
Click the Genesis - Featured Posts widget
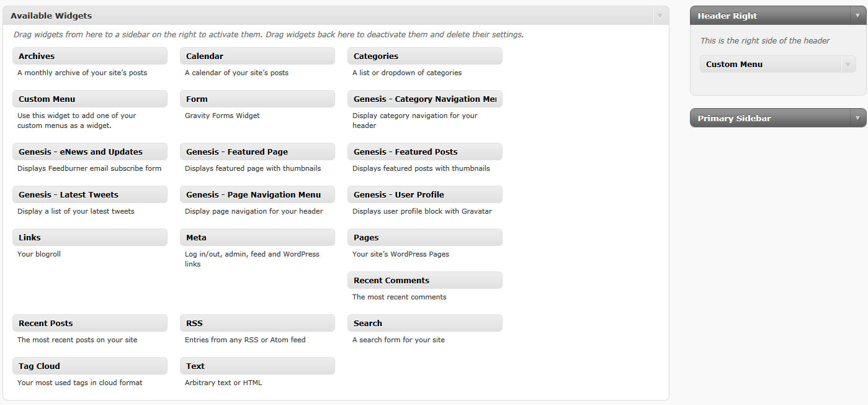click(x=424, y=152)
